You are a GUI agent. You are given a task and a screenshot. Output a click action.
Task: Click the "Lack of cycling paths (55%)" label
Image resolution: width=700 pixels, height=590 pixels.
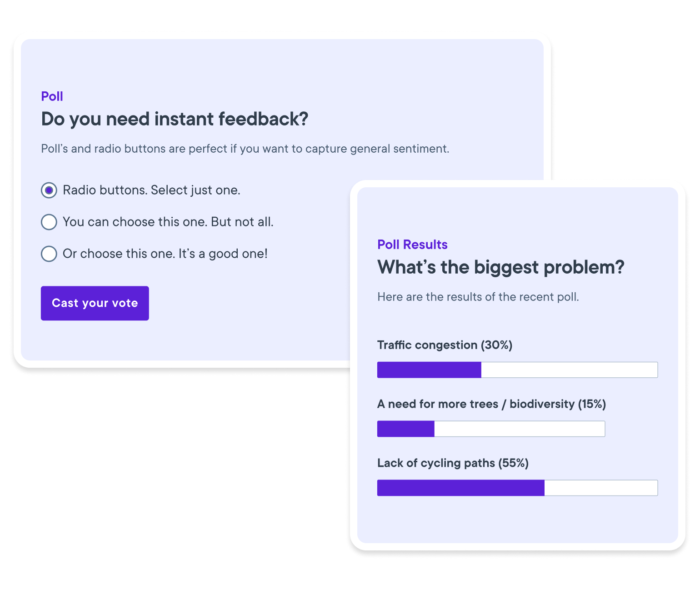pyautogui.click(x=453, y=463)
